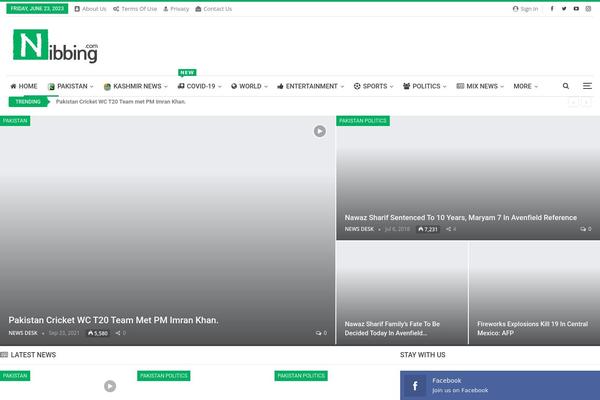Show next trending headline
Screen dimensions: 600x400
tap(586, 102)
